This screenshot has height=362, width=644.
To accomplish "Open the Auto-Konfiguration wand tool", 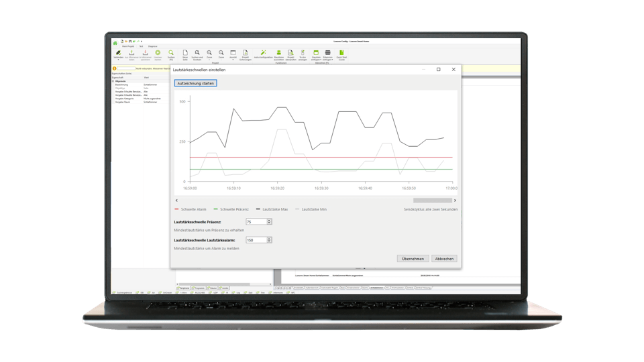I will tap(264, 53).
